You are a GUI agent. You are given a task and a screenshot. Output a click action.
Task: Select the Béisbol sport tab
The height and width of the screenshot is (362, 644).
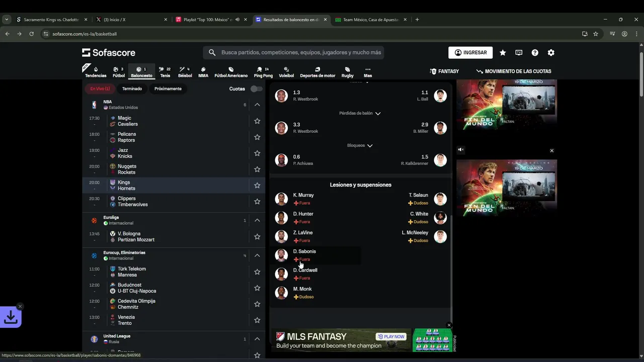click(x=185, y=72)
